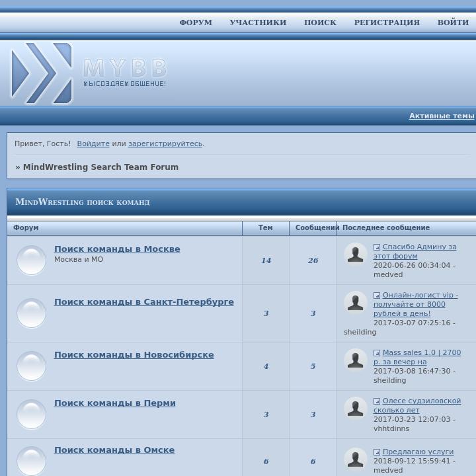
Task: Open Поиск команды в Перми forum
Action: pyautogui.click(x=115, y=403)
